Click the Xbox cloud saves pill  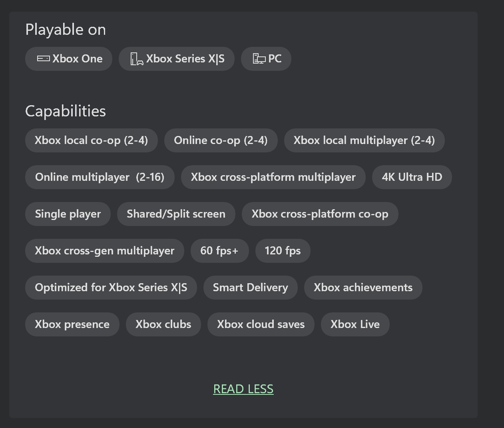click(261, 324)
